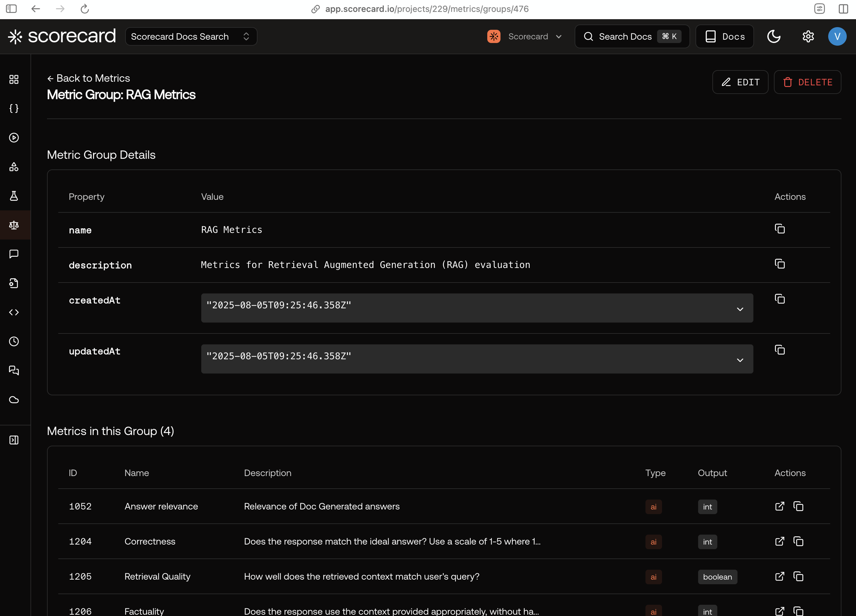Click the ai type badge for Correctness
This screenshot has width=856, height=616.
point(653,542)
